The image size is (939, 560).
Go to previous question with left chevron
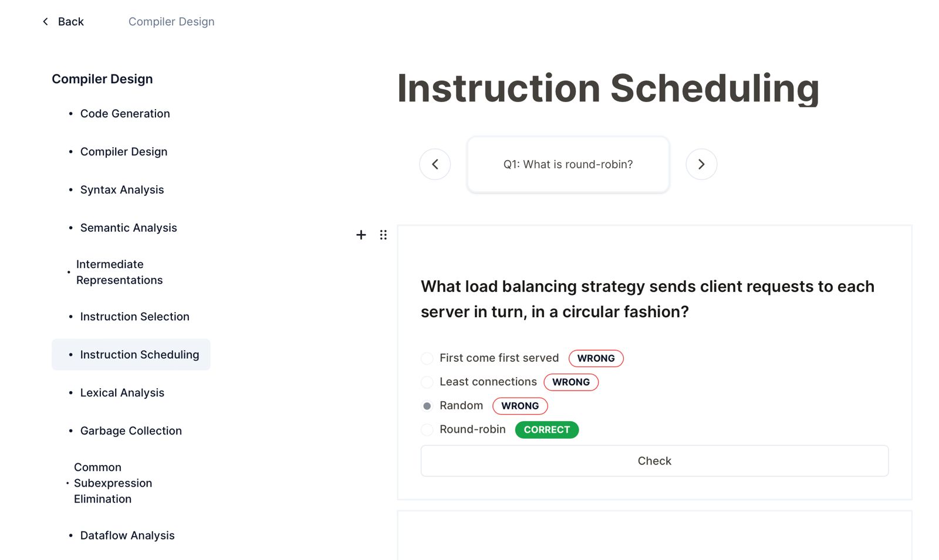point(435,164)
